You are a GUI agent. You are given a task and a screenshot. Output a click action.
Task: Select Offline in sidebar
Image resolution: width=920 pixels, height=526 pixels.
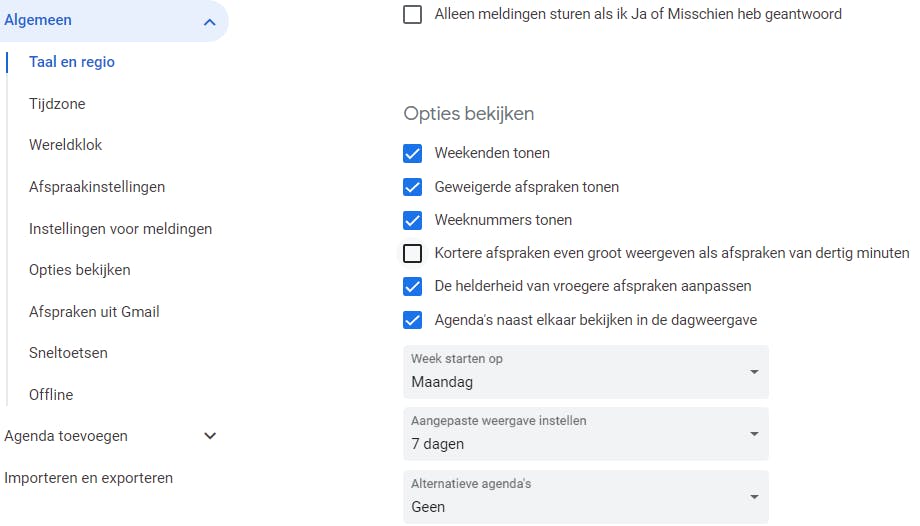pos(51,395)
